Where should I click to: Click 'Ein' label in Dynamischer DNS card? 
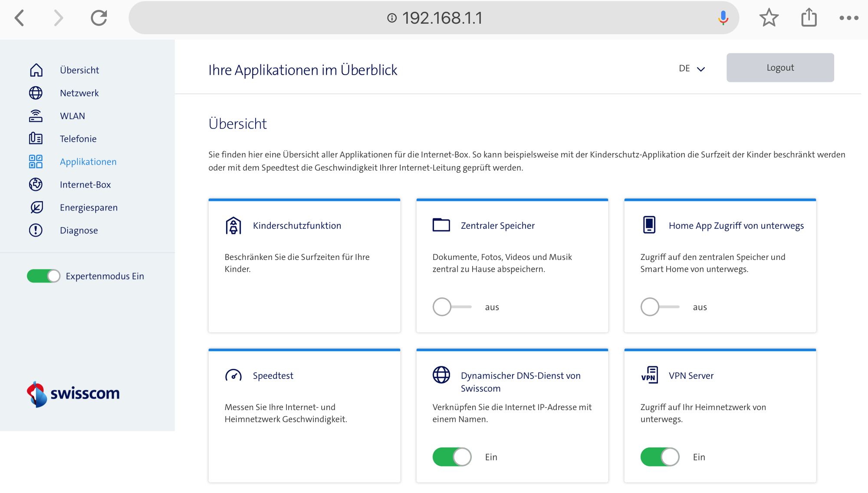(491, 457)
